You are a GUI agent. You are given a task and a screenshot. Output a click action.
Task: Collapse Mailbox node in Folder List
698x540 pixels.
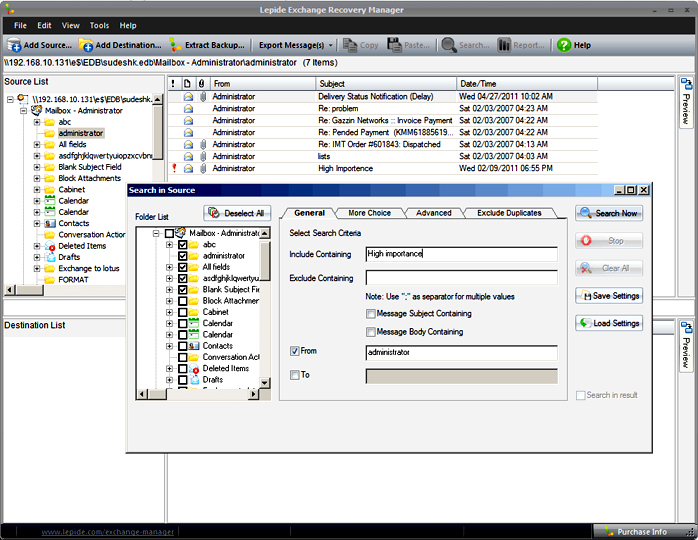(x=156, y=233)
